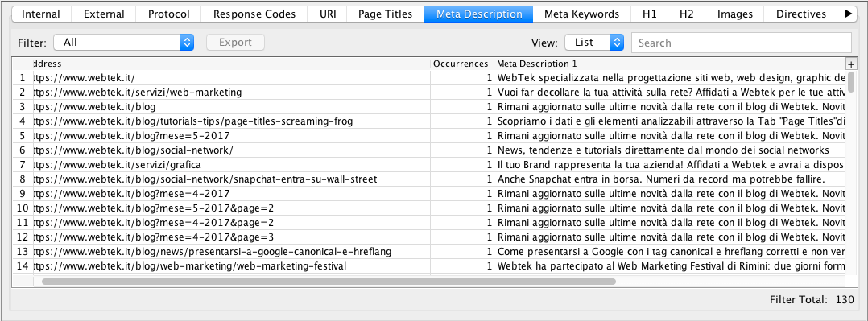Switch to the Internal tab
Screen dimensions: 868x321
[41, 14]
